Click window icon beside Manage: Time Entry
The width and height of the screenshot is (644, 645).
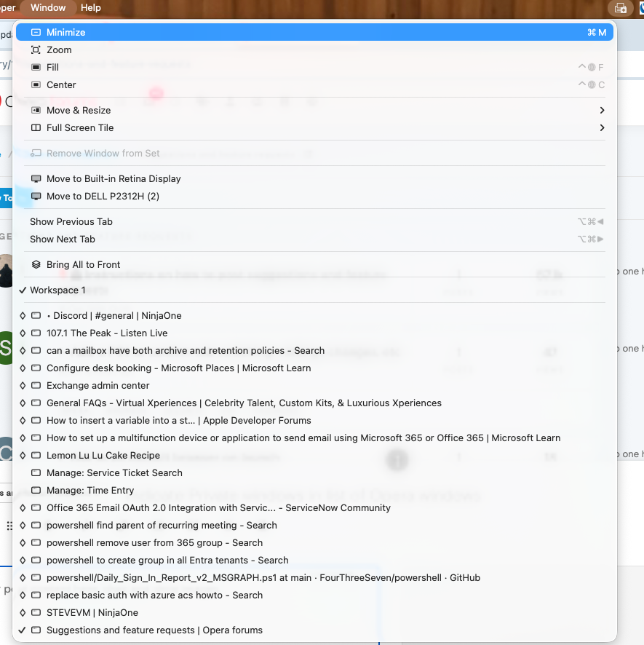point(36,491)
